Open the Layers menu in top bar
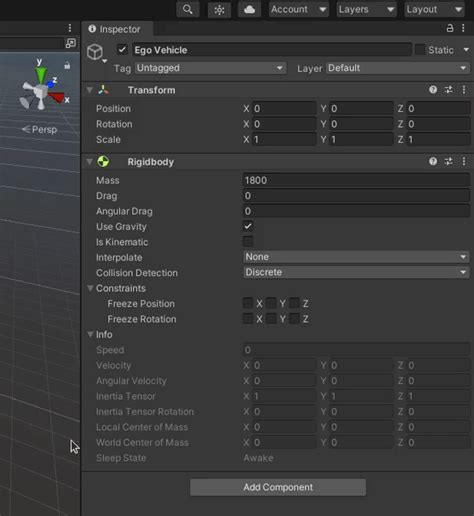 point(366,9)
